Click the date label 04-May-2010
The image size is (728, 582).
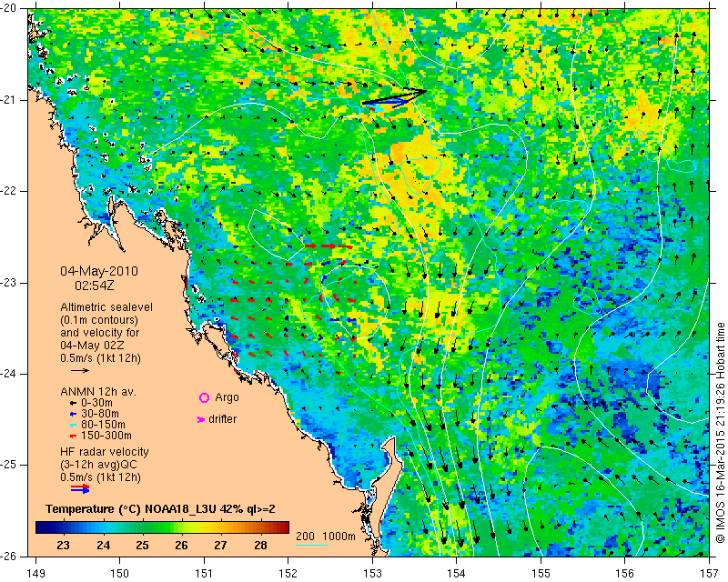pos(99,271)
